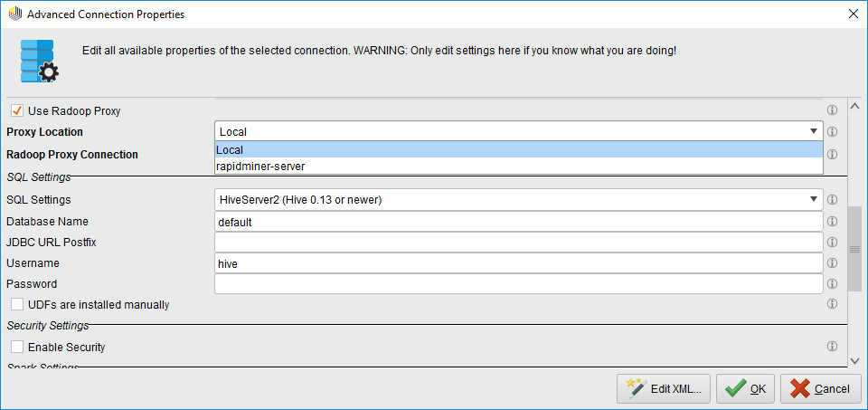
Task: Click the vertical scrollbar thumb
Action: tap(855, 248)
